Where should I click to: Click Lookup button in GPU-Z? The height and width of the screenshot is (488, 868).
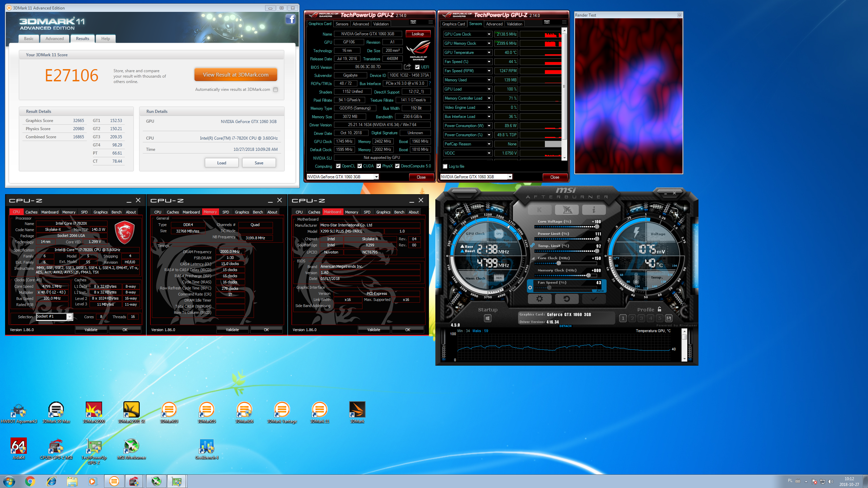coord(418,34)
